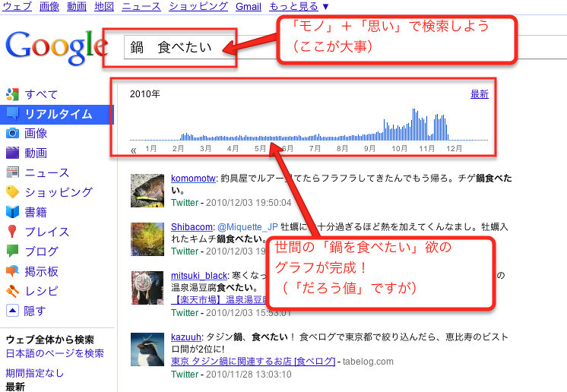
Task: Select 11月 on the timeline chart
Action: (x=426, y=148)
